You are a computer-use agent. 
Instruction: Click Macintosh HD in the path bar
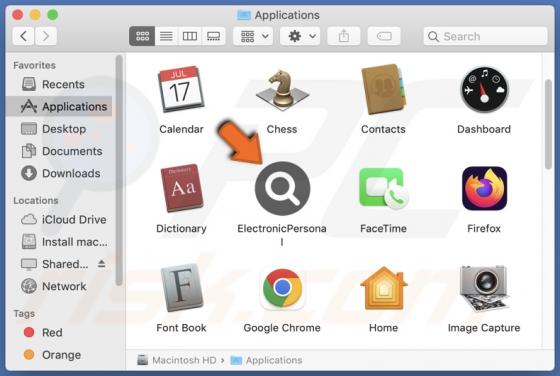(177, 360)
